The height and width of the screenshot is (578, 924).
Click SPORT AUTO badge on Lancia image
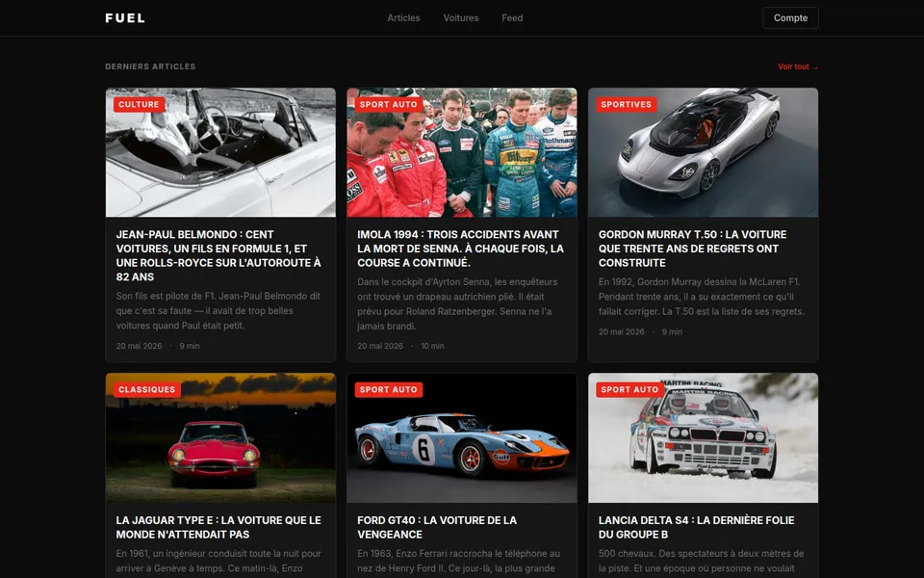[x=629, y=389]
